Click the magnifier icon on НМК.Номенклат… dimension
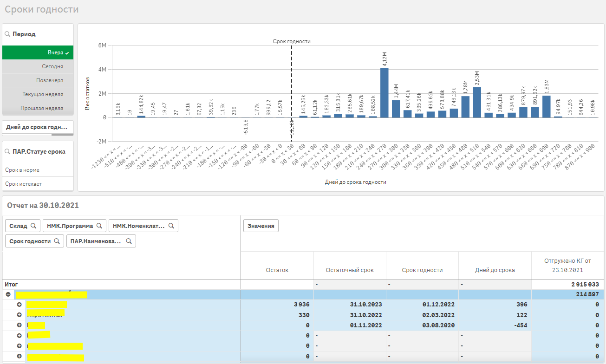 click(171, 226)
